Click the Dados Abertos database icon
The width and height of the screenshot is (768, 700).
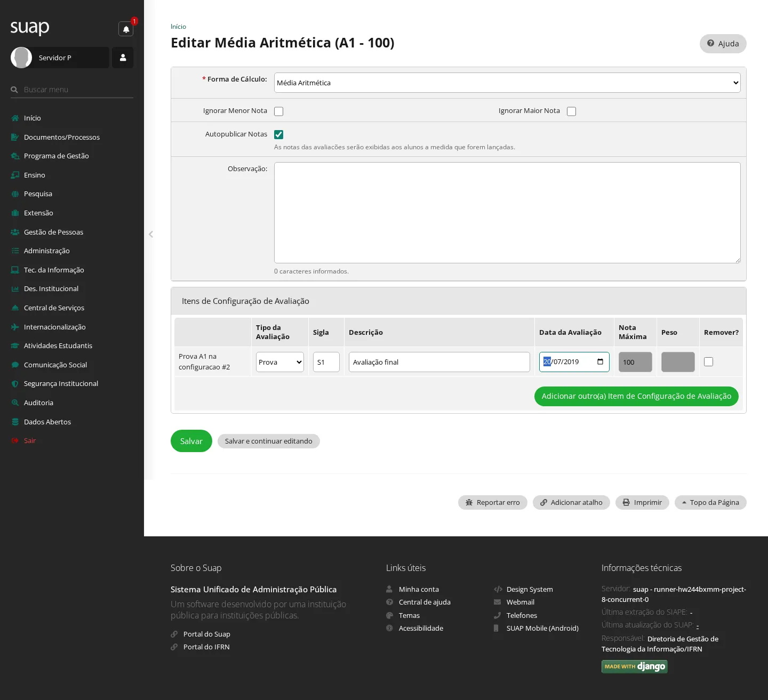coord(15,422)
